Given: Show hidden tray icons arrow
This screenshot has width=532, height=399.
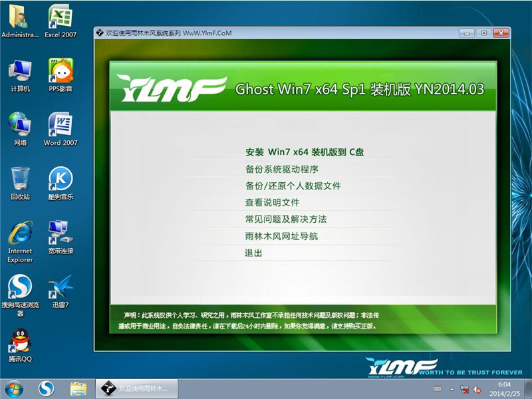Looking at the screenshot, I should point(452,389).
